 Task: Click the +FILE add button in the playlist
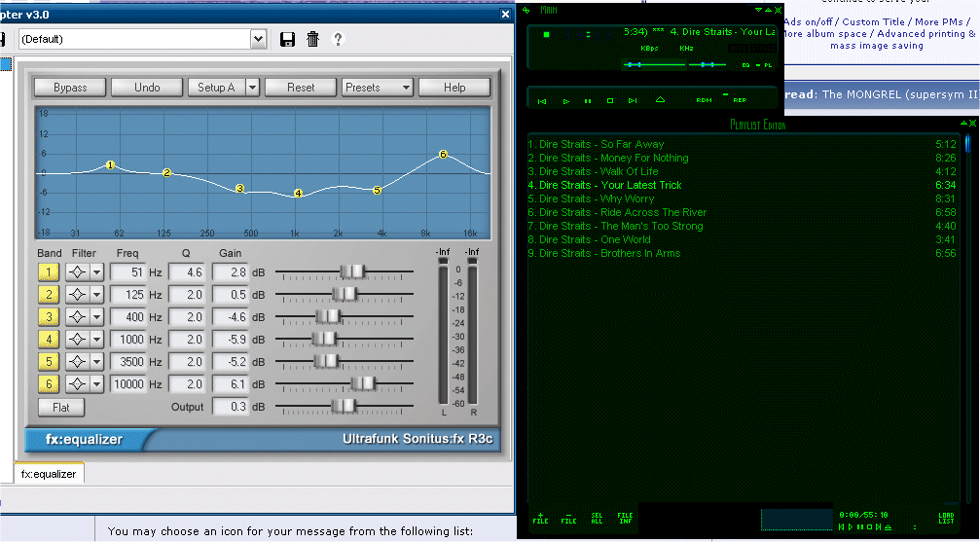pyautogui.click(x=541, y=519)
